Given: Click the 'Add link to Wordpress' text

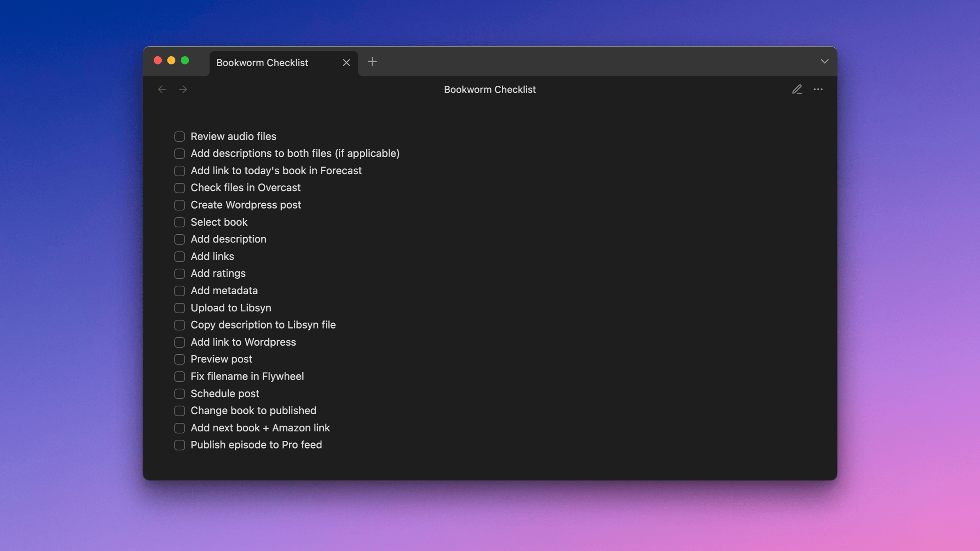Looking at the screenshot, I should (x=243, y=342).
